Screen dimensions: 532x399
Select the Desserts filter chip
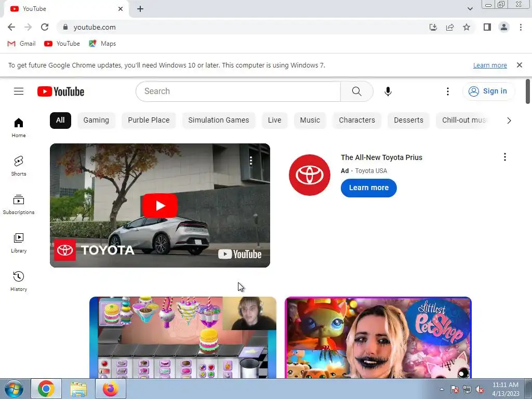pos(408,121)
